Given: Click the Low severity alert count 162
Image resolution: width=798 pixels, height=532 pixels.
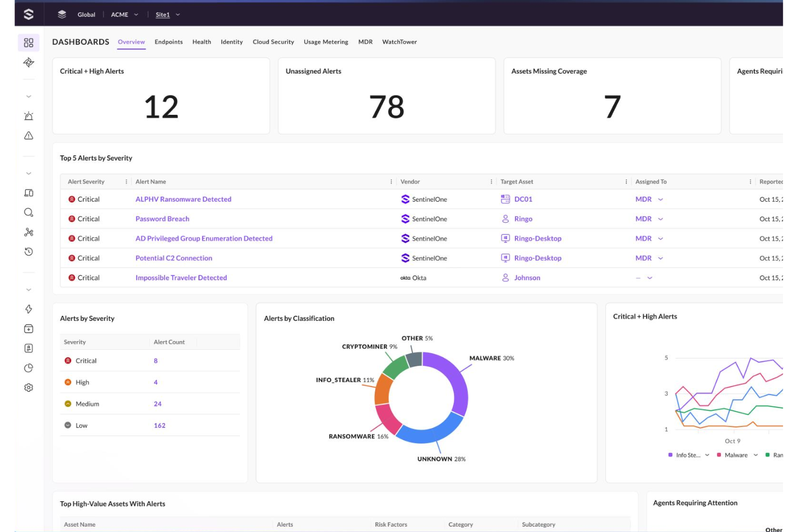Looking at the screenshot, I should 159,425.
